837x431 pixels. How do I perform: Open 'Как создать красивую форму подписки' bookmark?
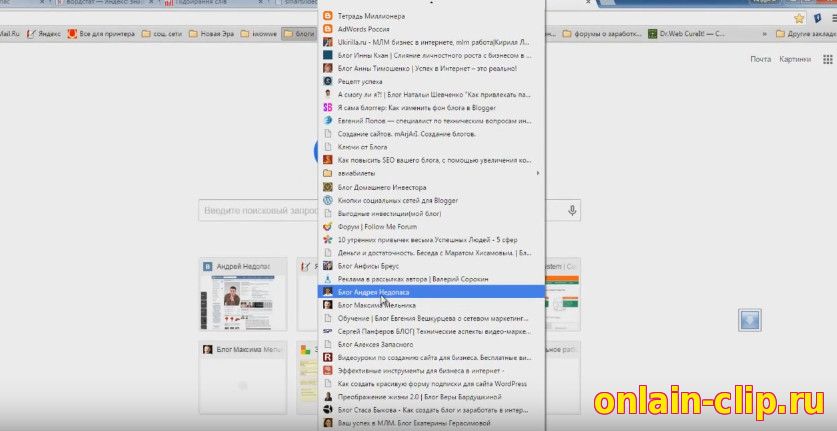(x=431, y=383)
